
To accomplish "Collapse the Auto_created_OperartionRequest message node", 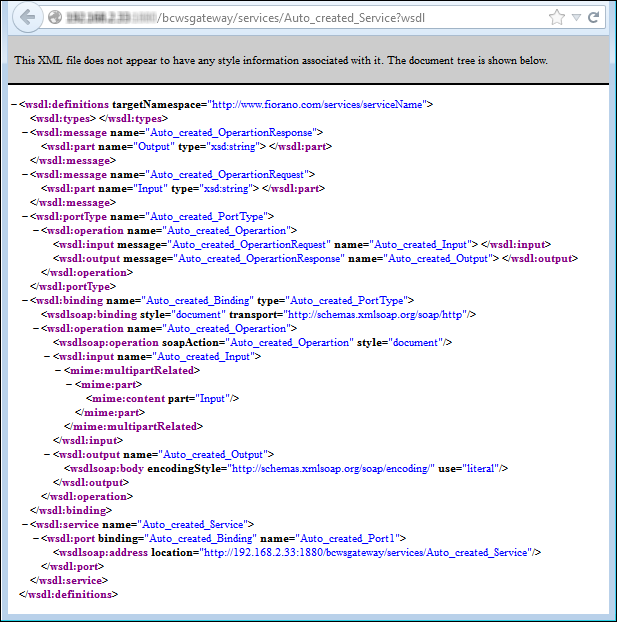I will coord(25,174).
